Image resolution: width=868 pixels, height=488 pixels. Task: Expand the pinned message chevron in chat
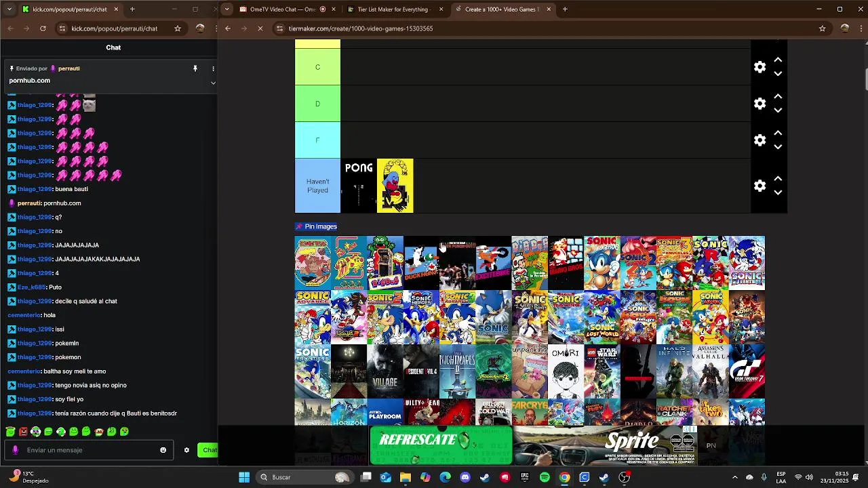(213, 83)
